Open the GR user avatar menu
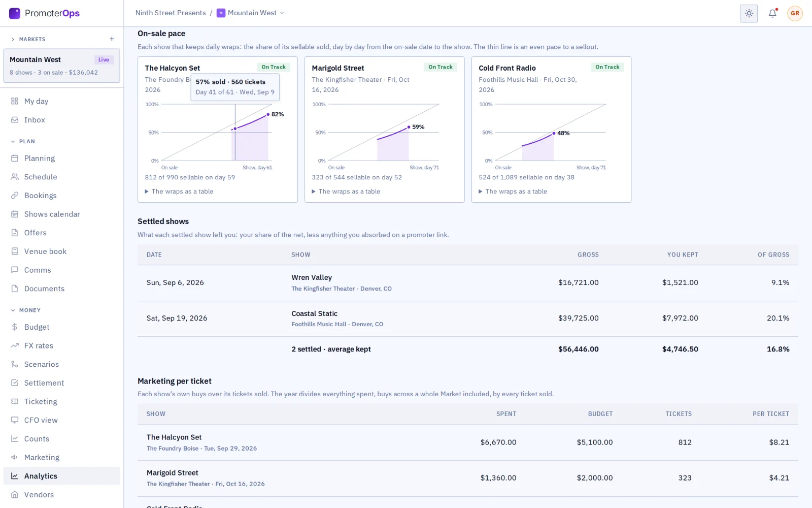Image resolution: width=812 pixels, height=508 pixels. (795, 13)
